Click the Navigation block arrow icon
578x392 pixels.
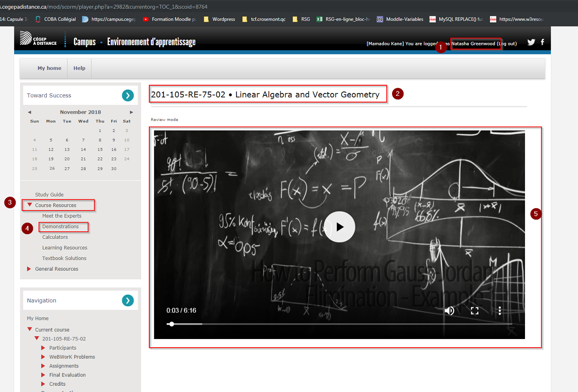pos(128,301)
